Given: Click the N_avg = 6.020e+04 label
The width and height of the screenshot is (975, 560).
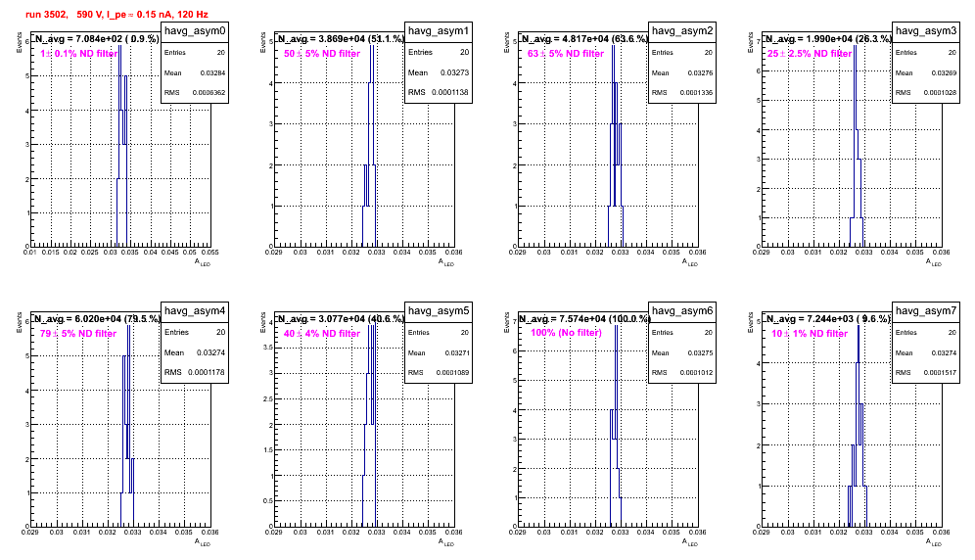Looking at the screenshot, I should [x=96, y=318].
